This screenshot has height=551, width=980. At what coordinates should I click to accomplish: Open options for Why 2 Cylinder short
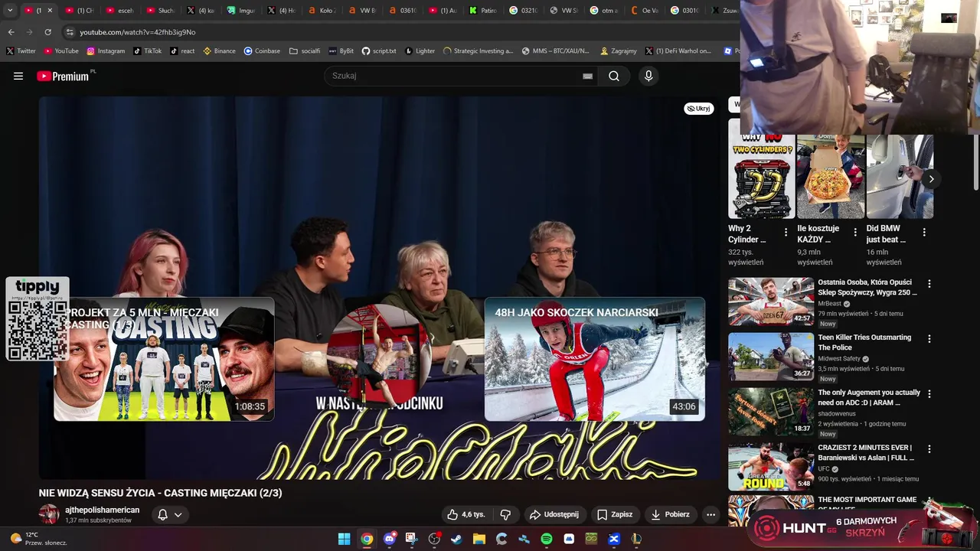pyautogui.click(x=786, y=232)
